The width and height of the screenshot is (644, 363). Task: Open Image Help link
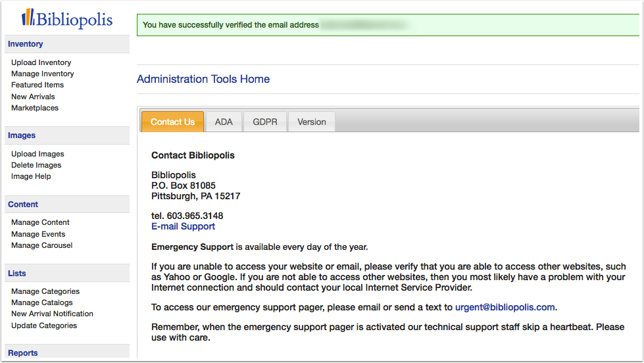pos(31,177)
